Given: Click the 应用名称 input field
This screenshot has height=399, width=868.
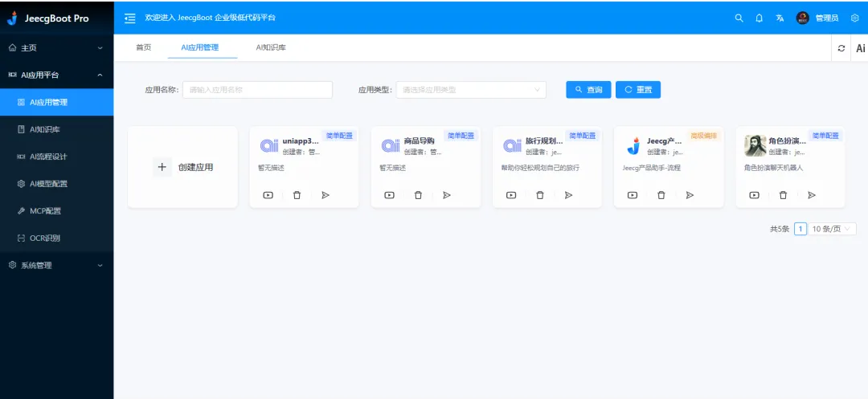Looking at the screenshot, I should coord(257,90).
